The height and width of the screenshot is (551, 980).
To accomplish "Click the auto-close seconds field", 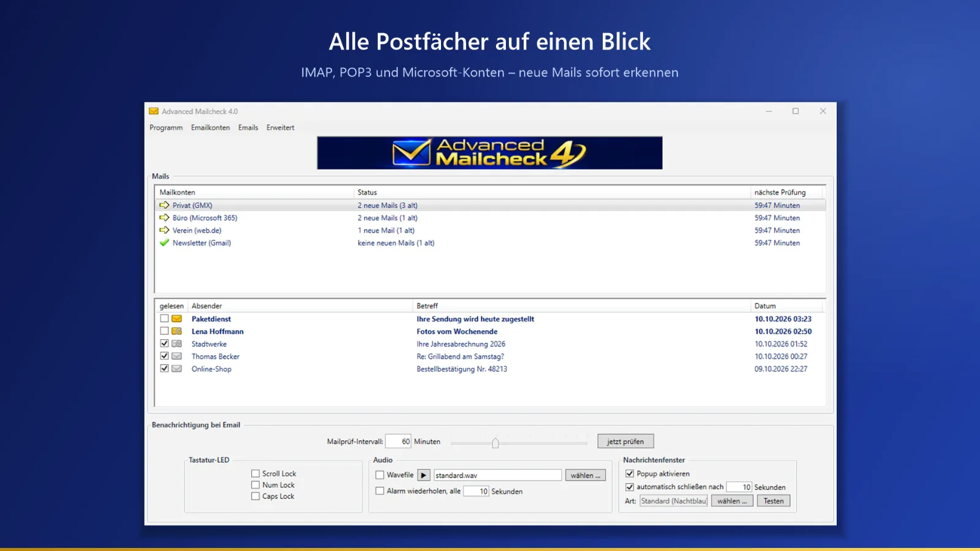I will click(739, 487).
